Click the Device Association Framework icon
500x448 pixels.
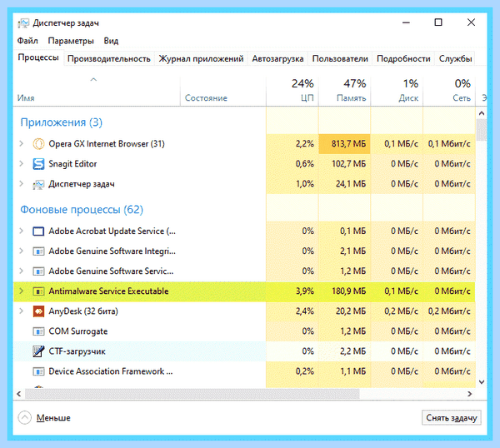point(38,371)
